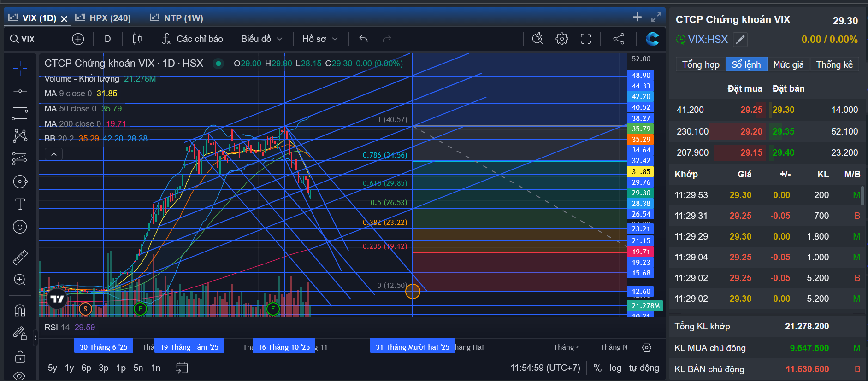Viewport: 868px width, 381px height.
Task: Switch to the NTP (1W) tab
Action: pos(177,18)
